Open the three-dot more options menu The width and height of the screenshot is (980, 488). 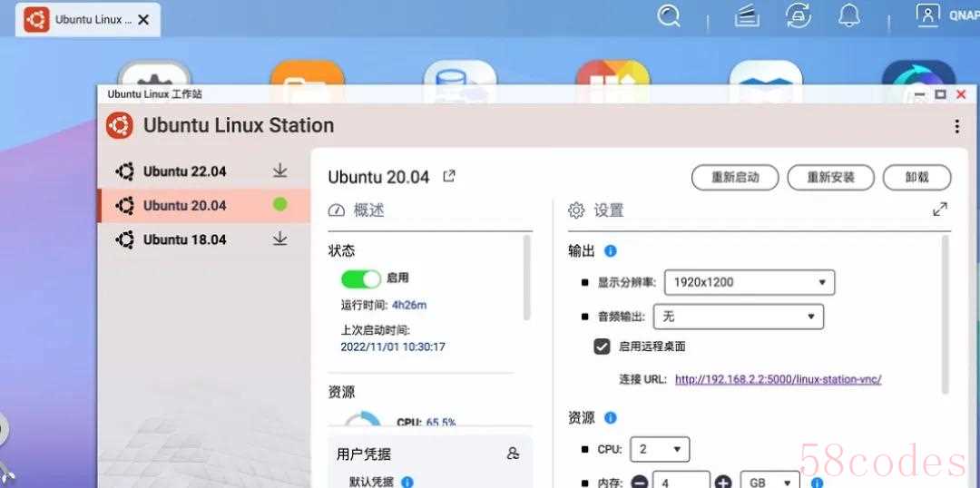click(x=957, y=127)
